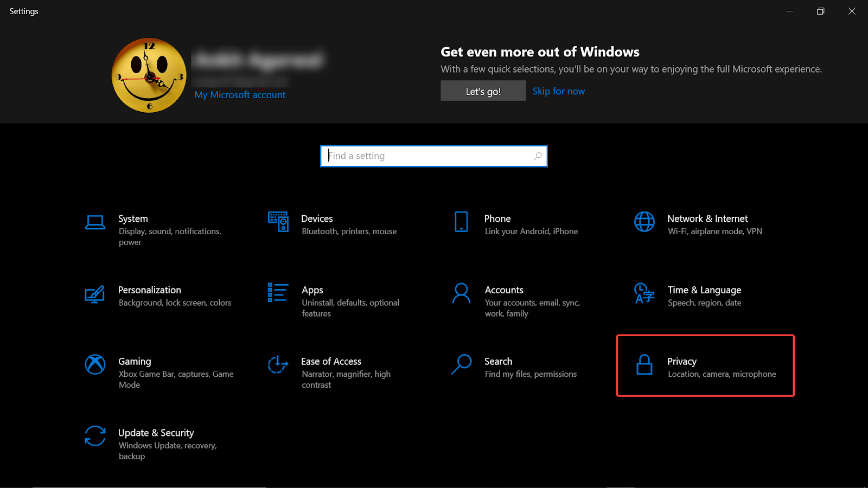Viewport: 868px width, 488px height.
Task: Open the Search magnifier category icon
Action: click(x=461, y=364)
